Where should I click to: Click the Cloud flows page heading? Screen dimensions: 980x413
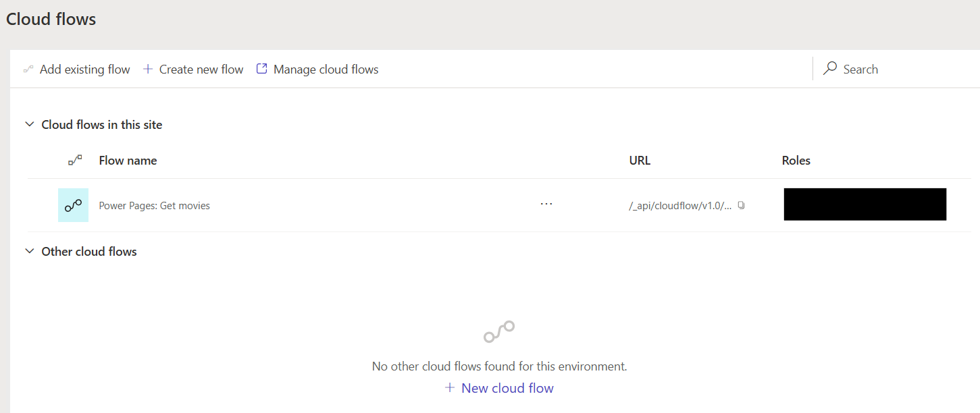tap(51, 20)
